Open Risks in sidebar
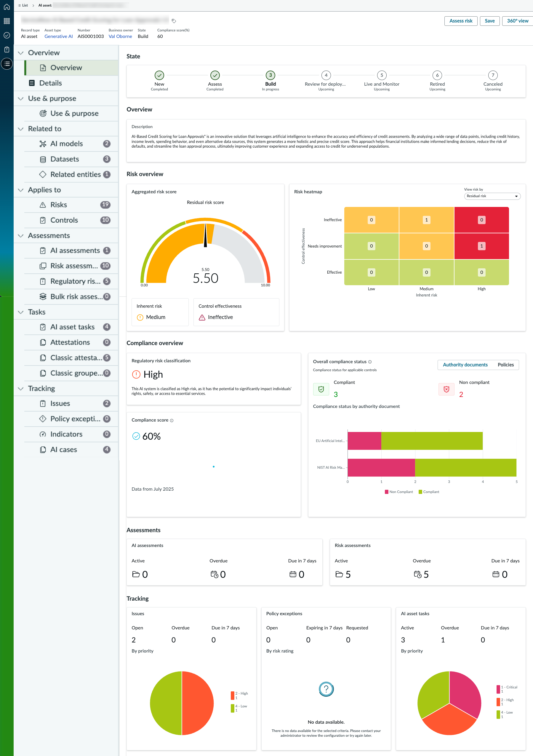 (71, 205)
